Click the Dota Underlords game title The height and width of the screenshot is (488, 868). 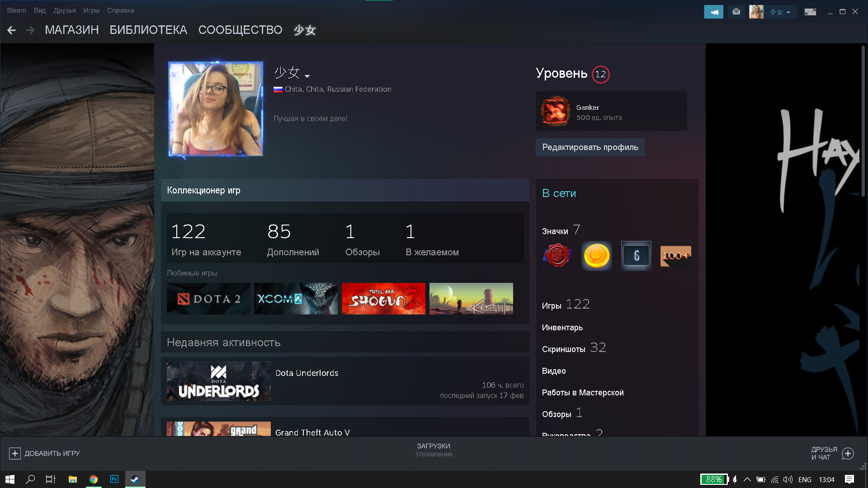tap(307, 373)
